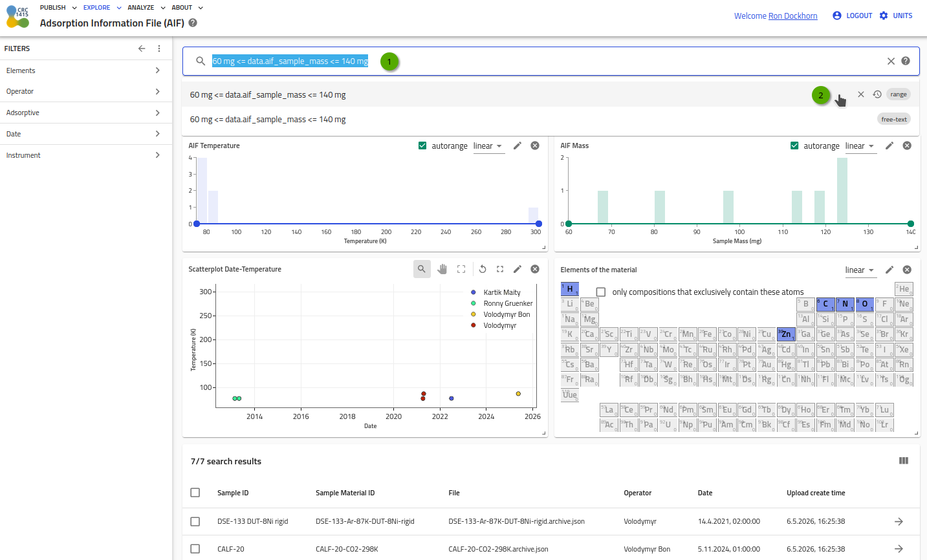Open Filters panel three-dot options menu
The height and width of the screenshot is (560, 927).
159,48
